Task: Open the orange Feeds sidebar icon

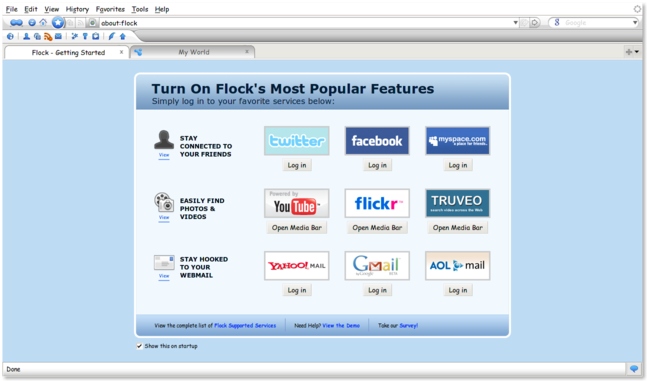Action: (48, 36)
